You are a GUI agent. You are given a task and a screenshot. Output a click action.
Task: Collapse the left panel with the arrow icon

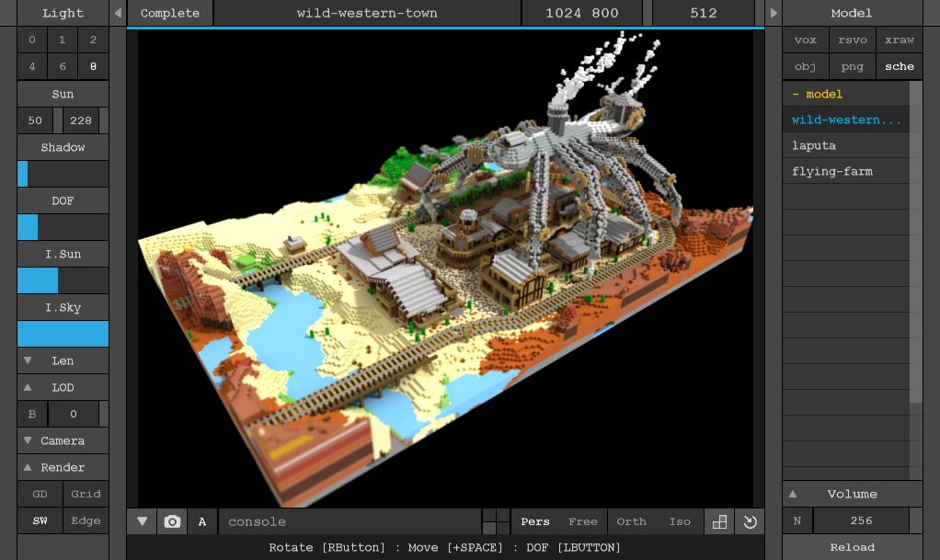pos(117,13)
